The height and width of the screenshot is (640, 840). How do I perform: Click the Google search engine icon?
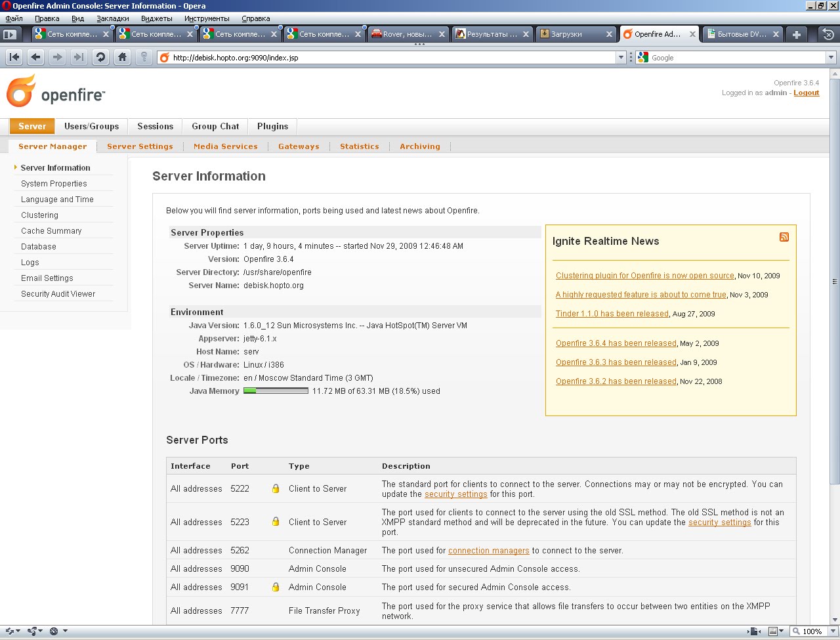point(643,58)
